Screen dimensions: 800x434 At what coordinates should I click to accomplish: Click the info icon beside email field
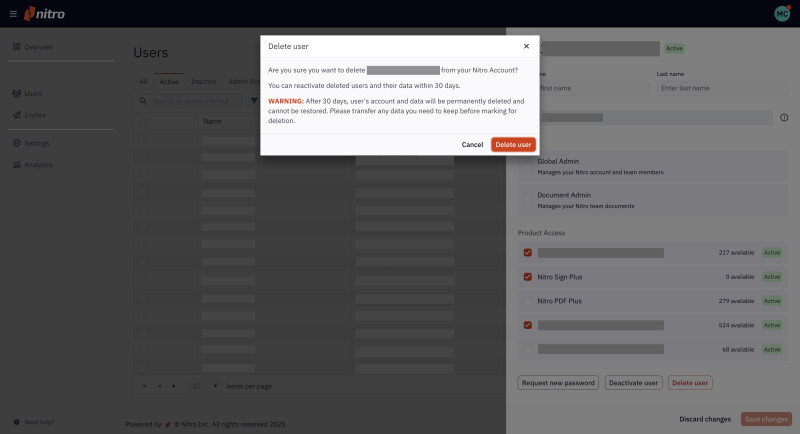(784, 118)
